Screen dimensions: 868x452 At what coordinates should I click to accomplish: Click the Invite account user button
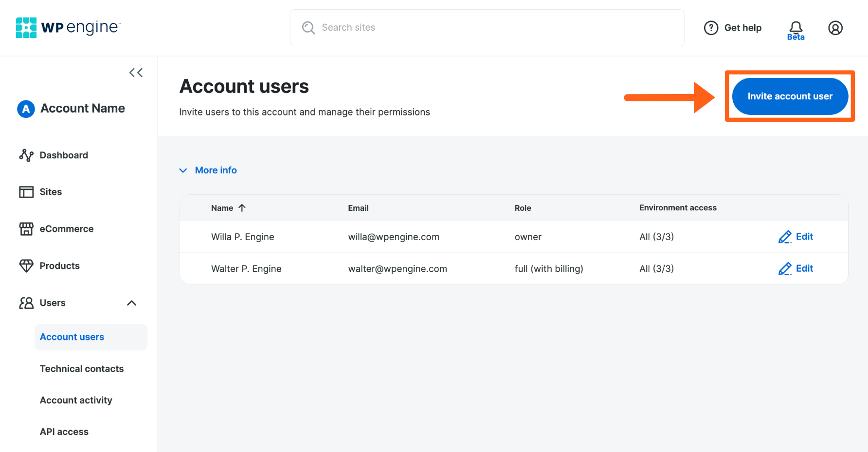[x=790, y=96]
